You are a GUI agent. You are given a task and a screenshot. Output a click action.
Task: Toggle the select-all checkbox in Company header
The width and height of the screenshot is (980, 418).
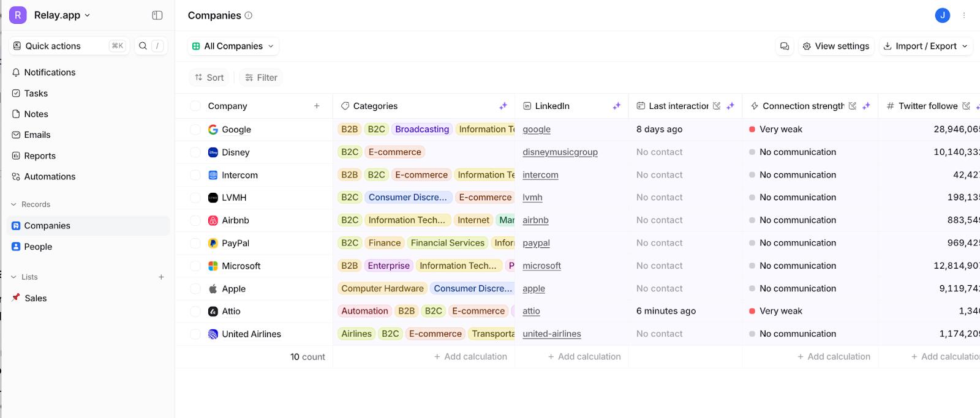tap(195, 106)
